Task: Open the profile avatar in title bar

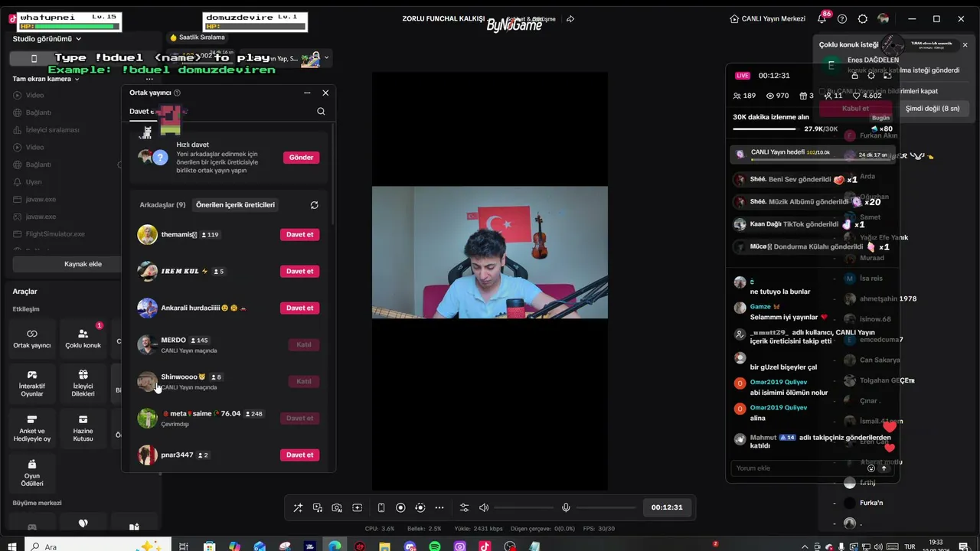Action: tap(884, 18)
